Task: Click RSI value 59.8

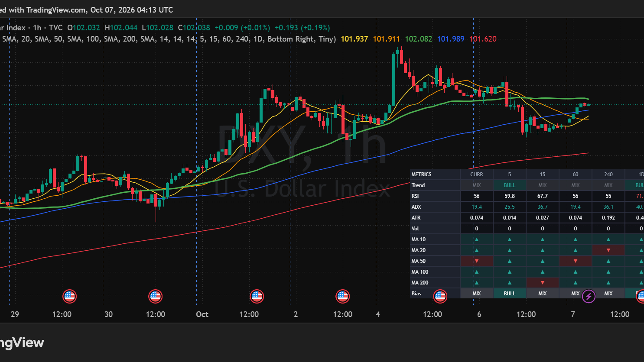Action: tap(510, 196)
